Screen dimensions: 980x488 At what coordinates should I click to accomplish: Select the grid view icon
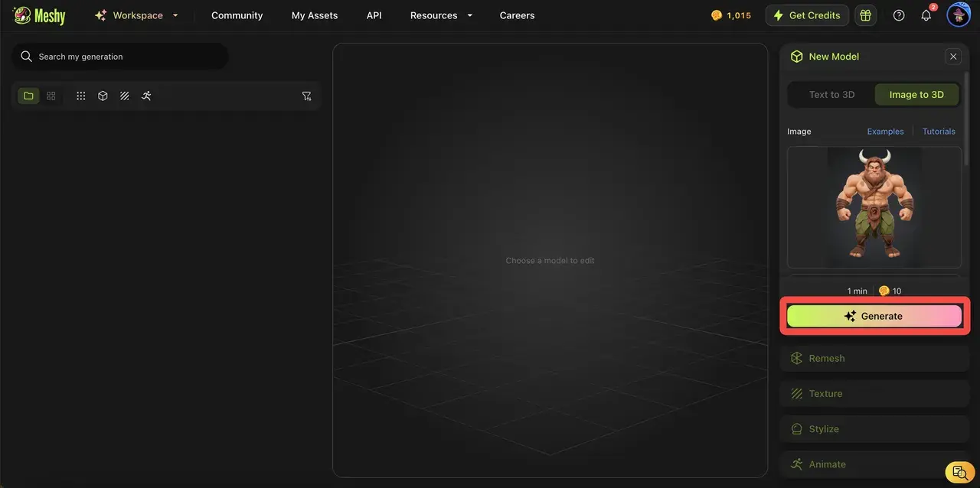51,96
